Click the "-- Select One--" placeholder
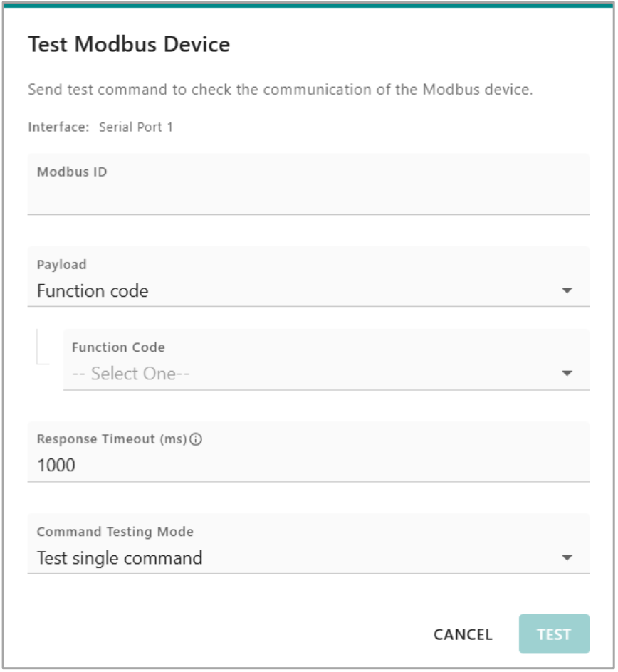Viewport: 618px width, 672px height. (131, 374)
